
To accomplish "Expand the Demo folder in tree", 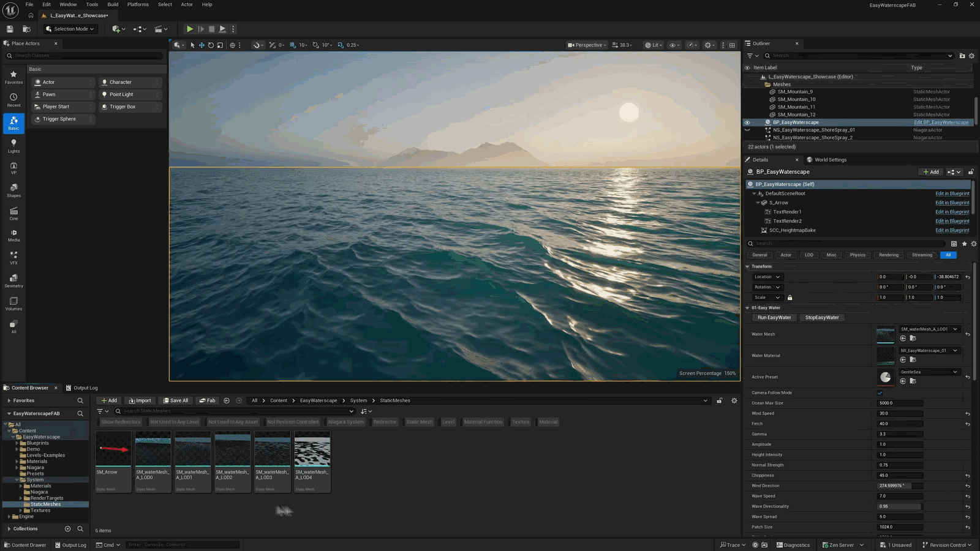I will click(17, 449).
